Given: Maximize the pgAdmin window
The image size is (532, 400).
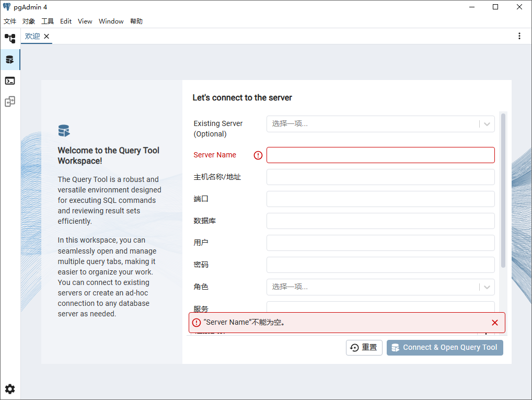Looking at the screenshot, I should [495, 7].
